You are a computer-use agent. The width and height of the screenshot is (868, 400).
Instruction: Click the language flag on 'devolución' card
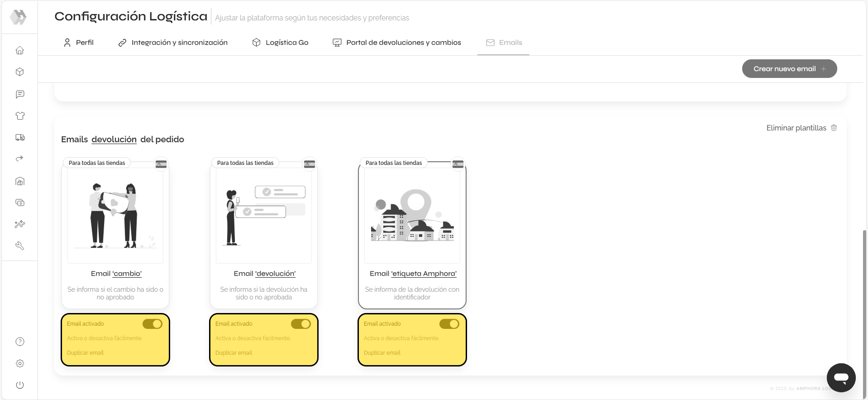coord(310,164)
